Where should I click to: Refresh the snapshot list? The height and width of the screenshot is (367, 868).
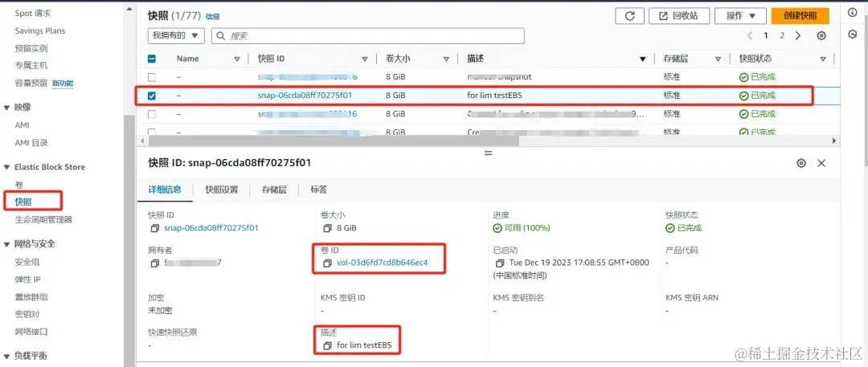coord(629,16)
